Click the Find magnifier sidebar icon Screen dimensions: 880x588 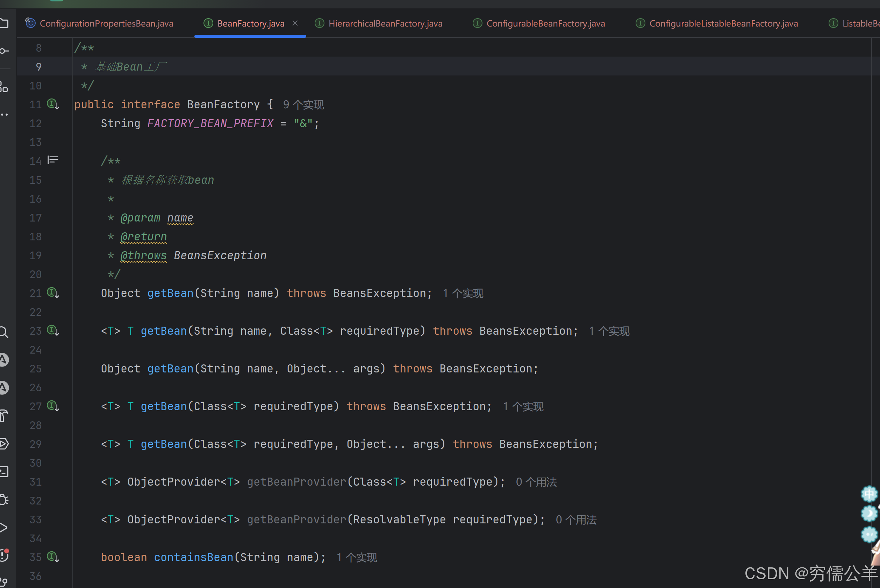pos(4,332)
